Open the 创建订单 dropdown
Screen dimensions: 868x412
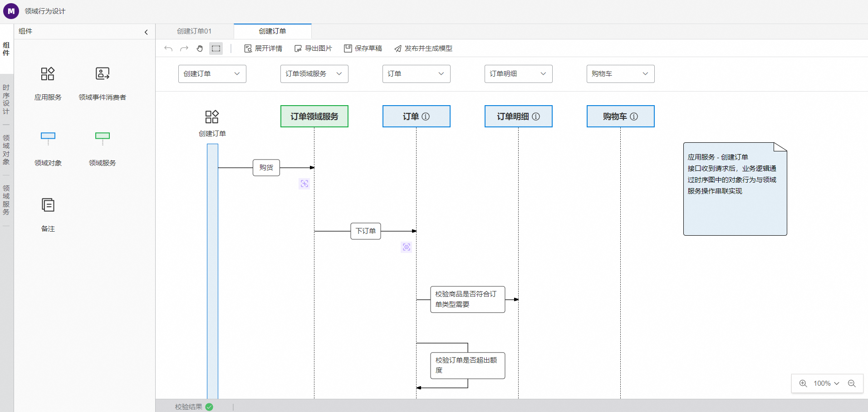click(x=212, y=74)
